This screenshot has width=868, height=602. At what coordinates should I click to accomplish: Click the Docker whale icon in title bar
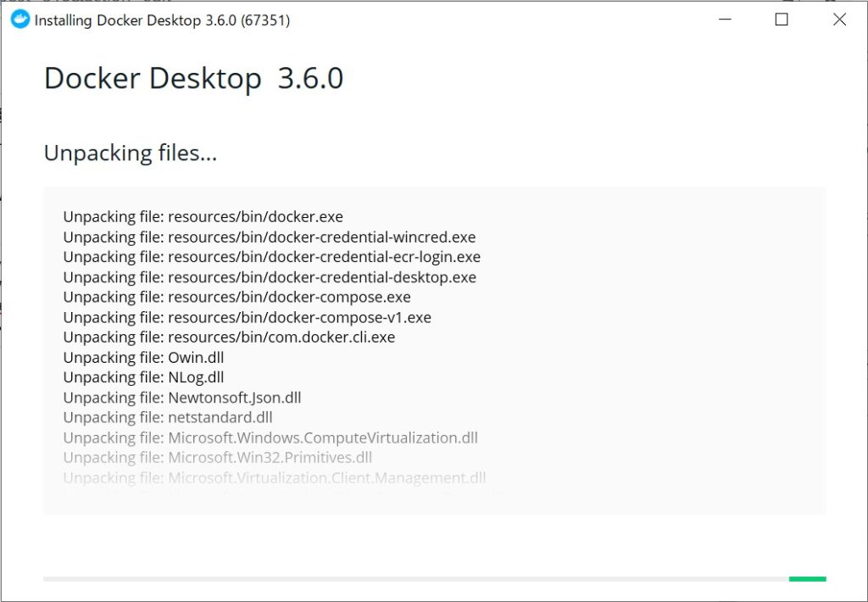20,20
